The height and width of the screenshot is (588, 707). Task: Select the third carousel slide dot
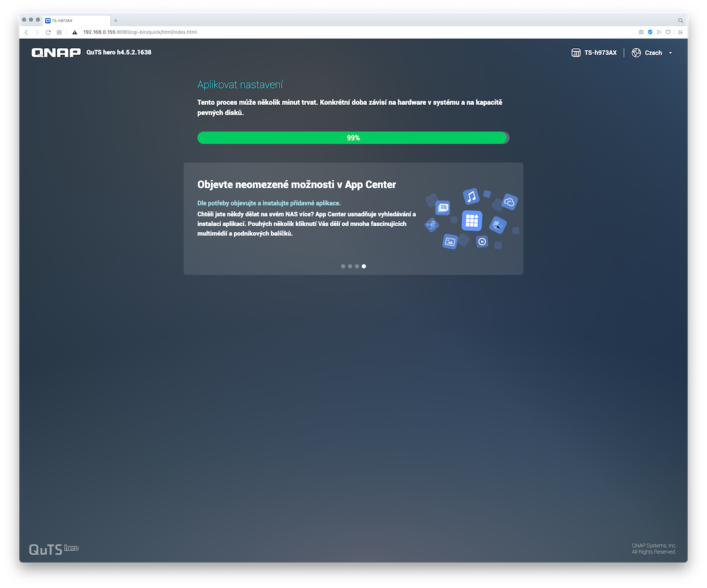(x=357, y=266)
